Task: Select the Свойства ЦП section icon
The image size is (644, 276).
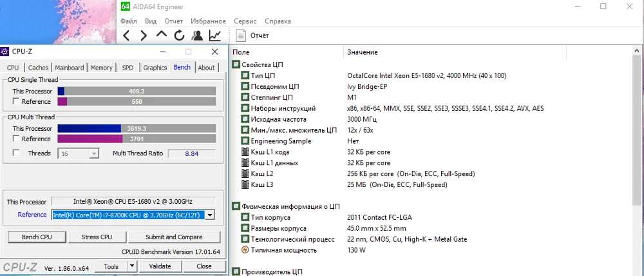Action: (236, 64)
